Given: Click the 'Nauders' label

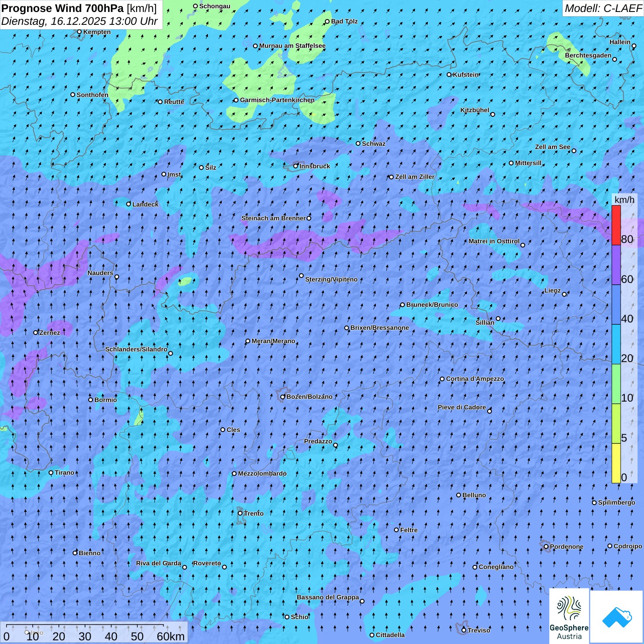Looking at the screenshot, I should (100, 273).
